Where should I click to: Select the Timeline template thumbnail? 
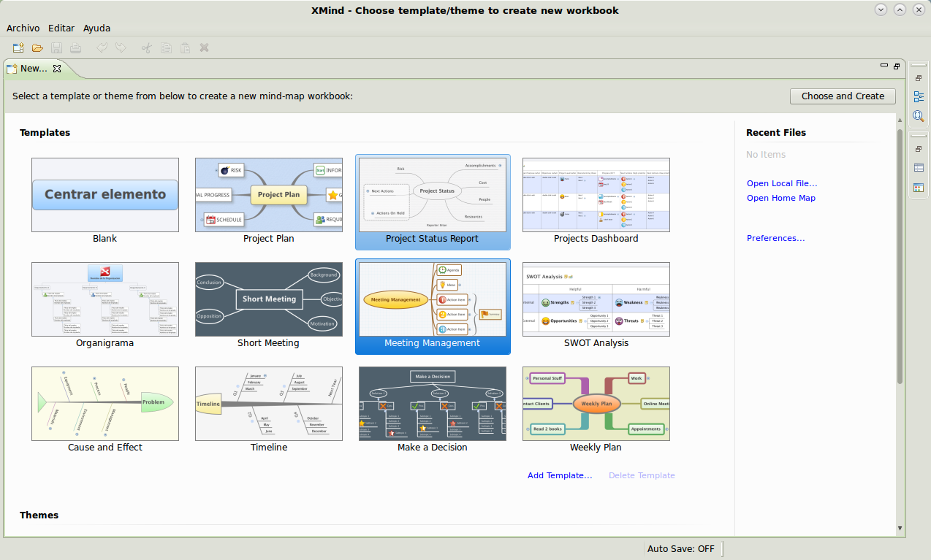click(x=268, y=404)
